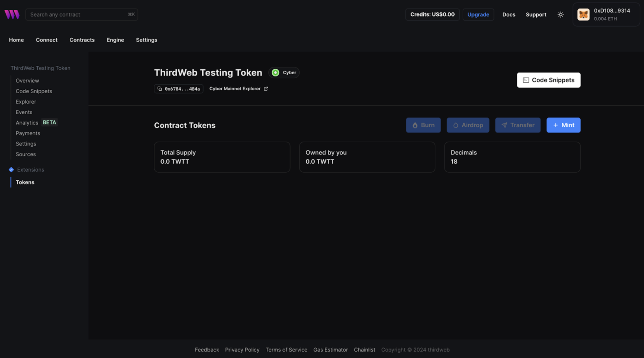Click the ThirdWeb Testing Token page title
This screenshot has width=644, height=358.
[x=208, y=73]
